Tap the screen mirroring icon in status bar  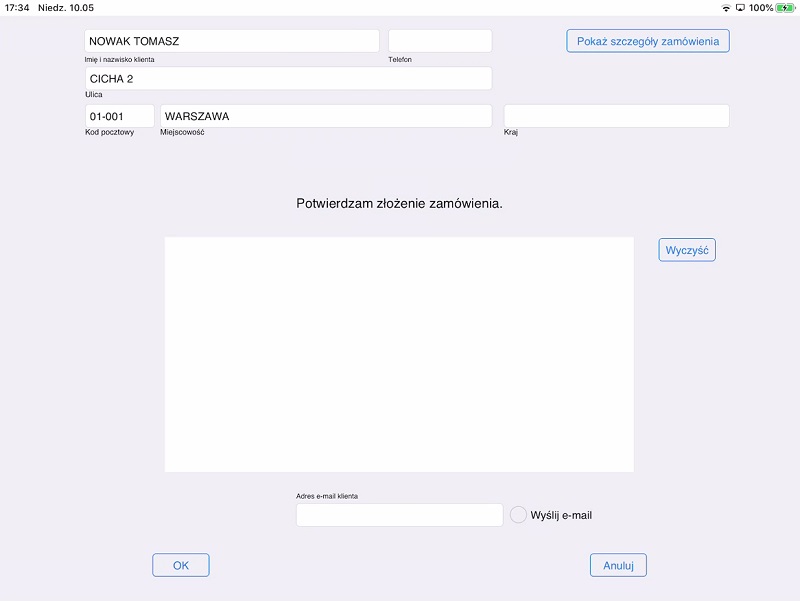[740, 8]
